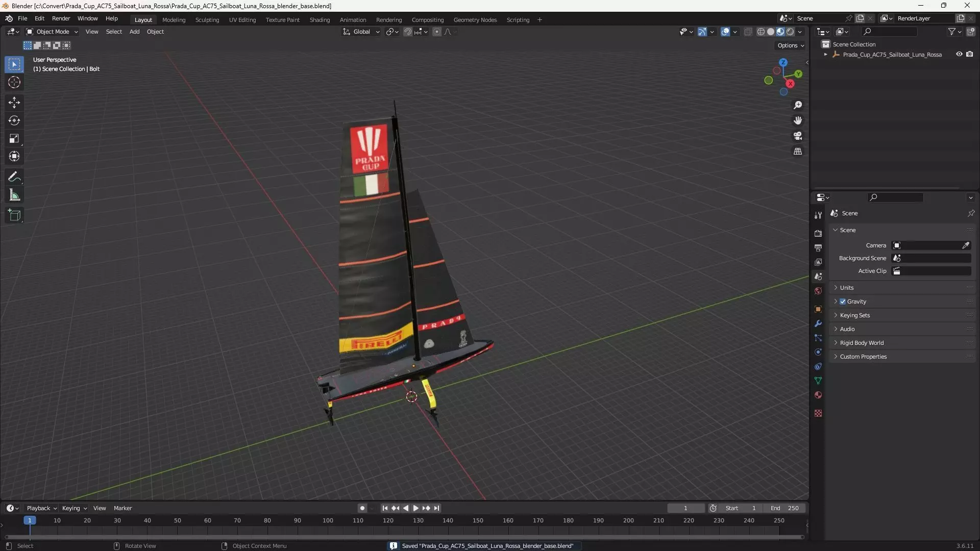Screen dimensions: 980x551
Task: Toggle X-ray mode
Action: (x=748, y=32)
